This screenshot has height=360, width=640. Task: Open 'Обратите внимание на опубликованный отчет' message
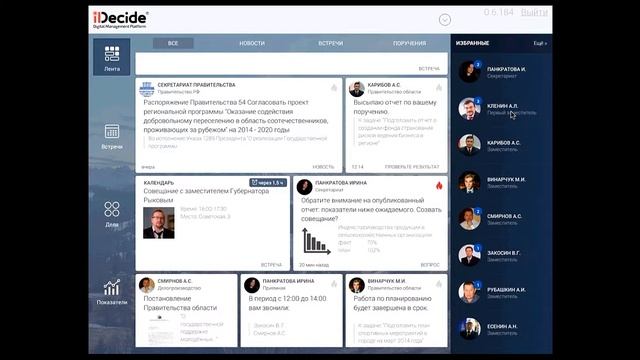pyautogui.click(x=371, y=209)
